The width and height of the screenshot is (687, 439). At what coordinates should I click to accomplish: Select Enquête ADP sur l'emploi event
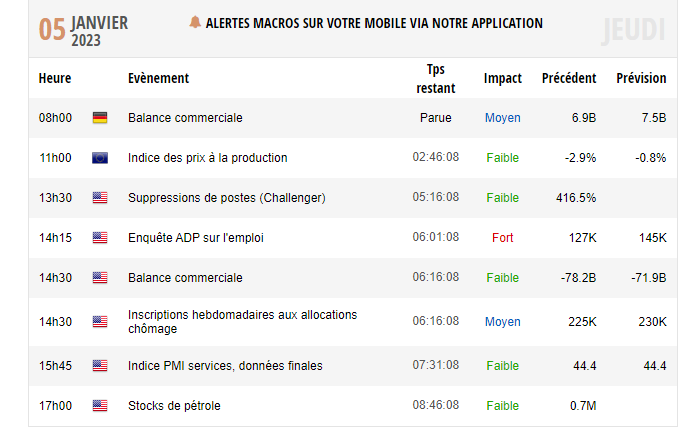pos(195,238)
